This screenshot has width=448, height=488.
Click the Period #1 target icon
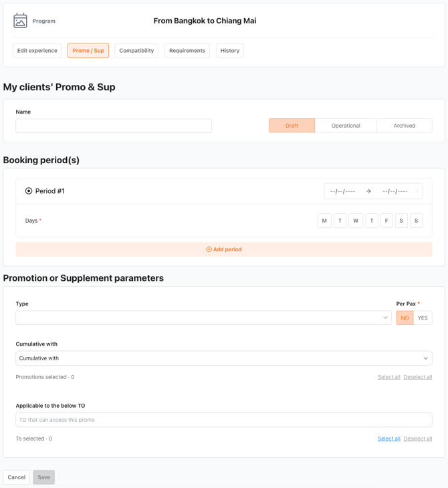tap(29, 191)
